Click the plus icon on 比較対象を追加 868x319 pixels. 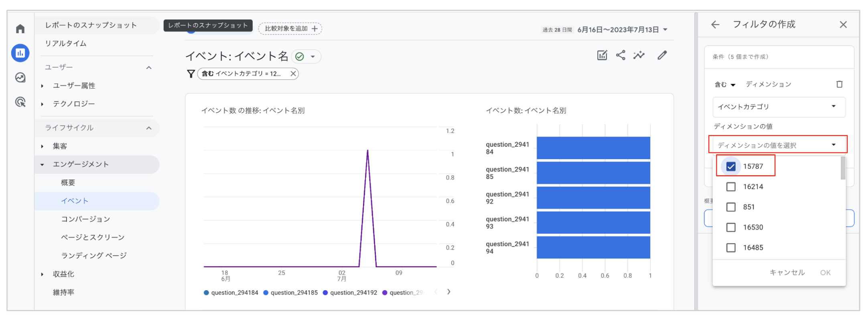click(x=315, y=29)
